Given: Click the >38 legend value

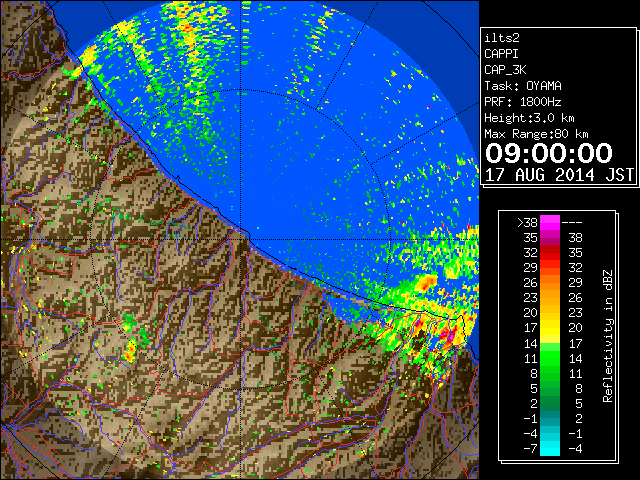Looking at the screenshot, I should pyautogui.click(x=527, y=223).
